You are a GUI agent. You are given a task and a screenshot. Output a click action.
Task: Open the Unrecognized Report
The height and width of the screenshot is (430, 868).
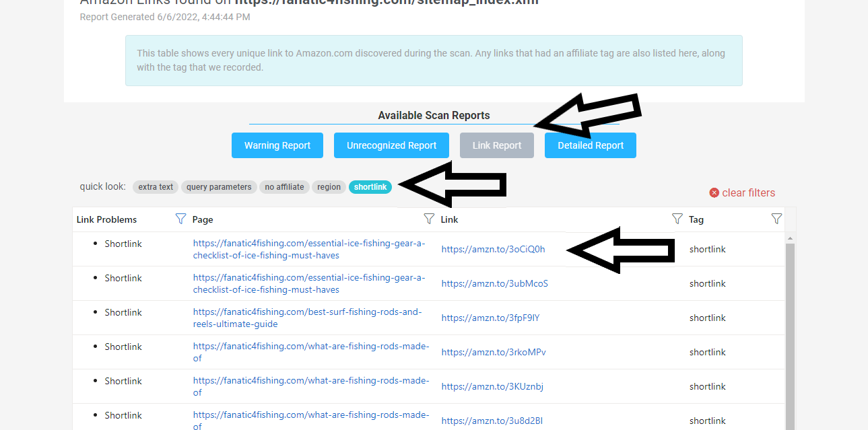(x=392, y=145)
